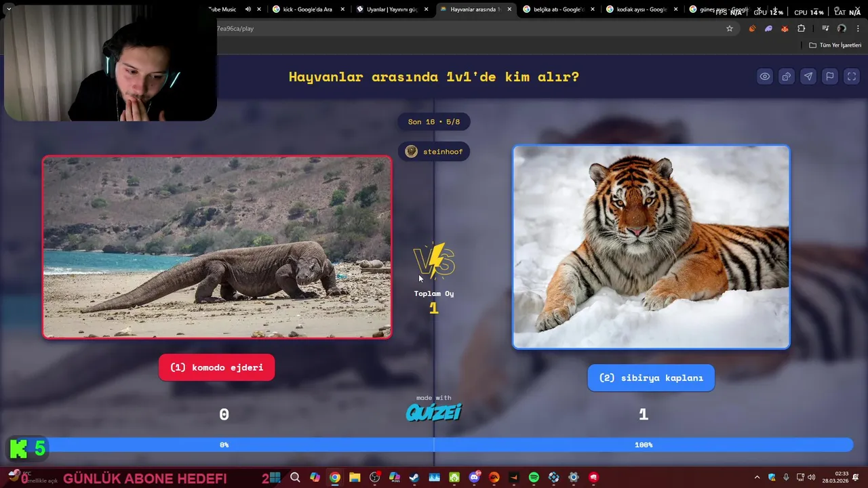Open Discord from the taskbar
The width and height of the screenshot is (868, 488).
474,477
